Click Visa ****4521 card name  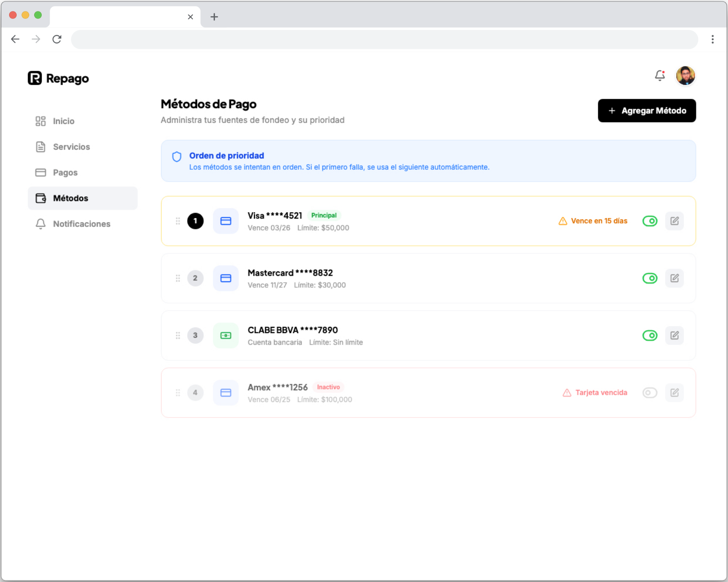275,216
